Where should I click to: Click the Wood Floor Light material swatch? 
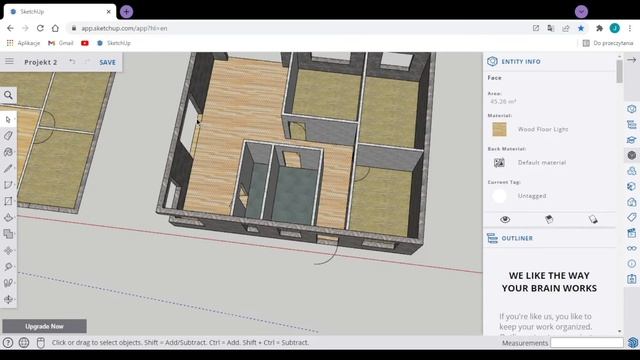[499, 129]
